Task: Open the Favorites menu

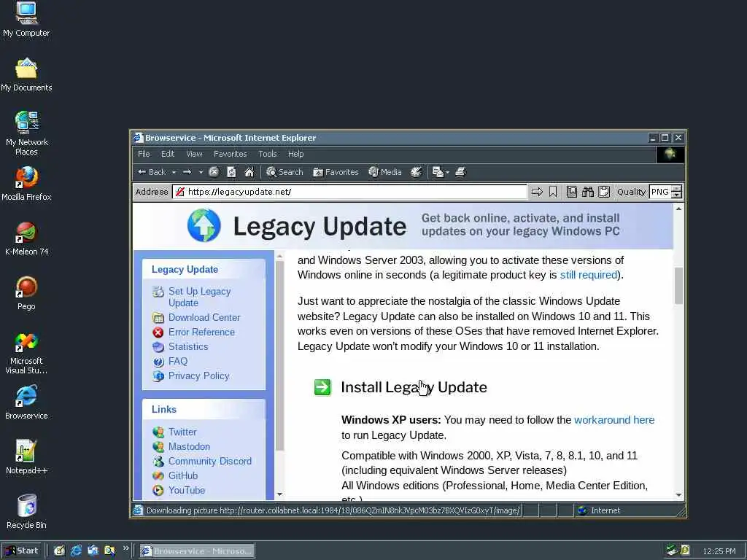Action: tap(230, 154)
